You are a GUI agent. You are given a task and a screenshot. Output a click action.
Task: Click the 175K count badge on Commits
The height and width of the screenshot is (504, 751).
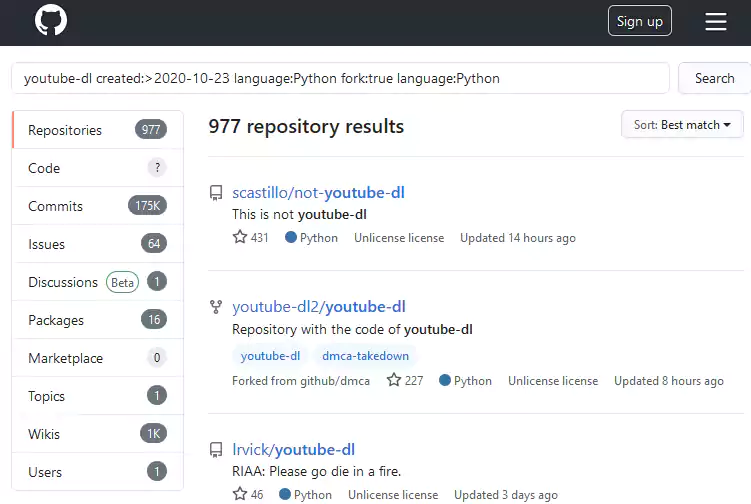(148, 206)
